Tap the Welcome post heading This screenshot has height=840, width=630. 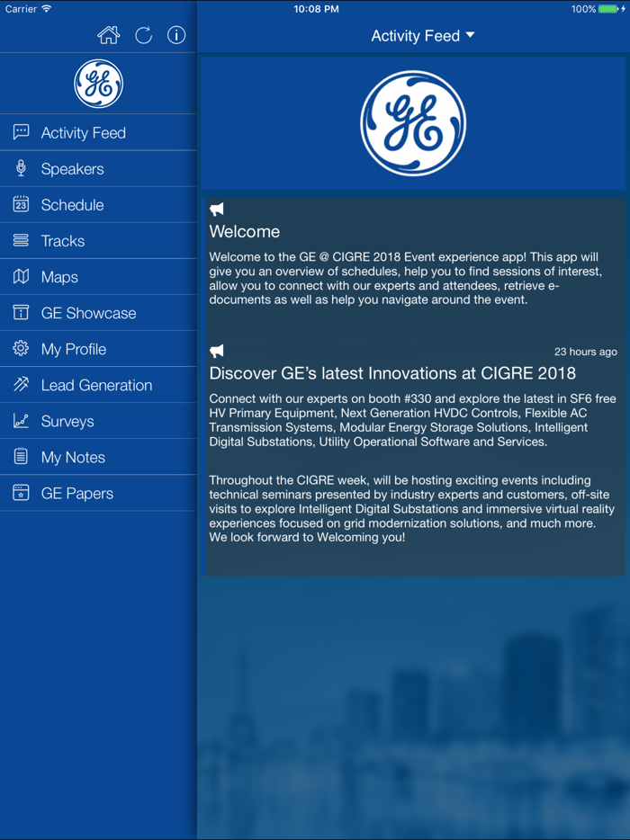tap(245, 231)
